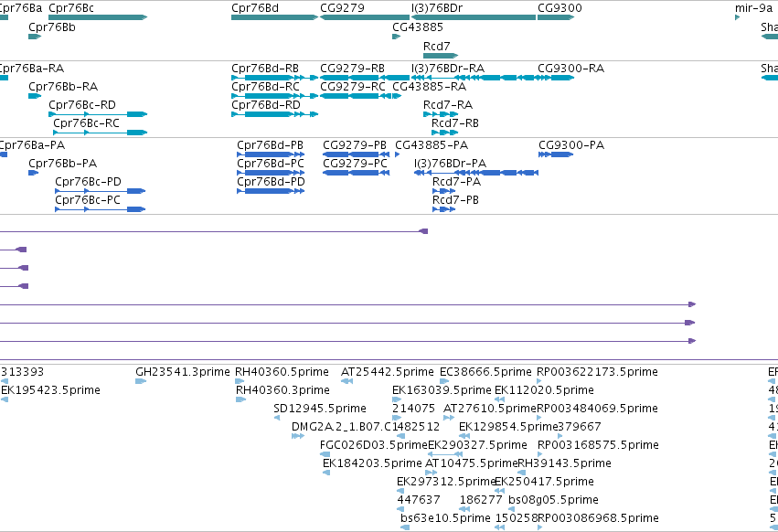The height and width of the screenshot is (532, 778).
Task: Click the small mir-9a arrowhead glyph
Action: tap(737, 17)
